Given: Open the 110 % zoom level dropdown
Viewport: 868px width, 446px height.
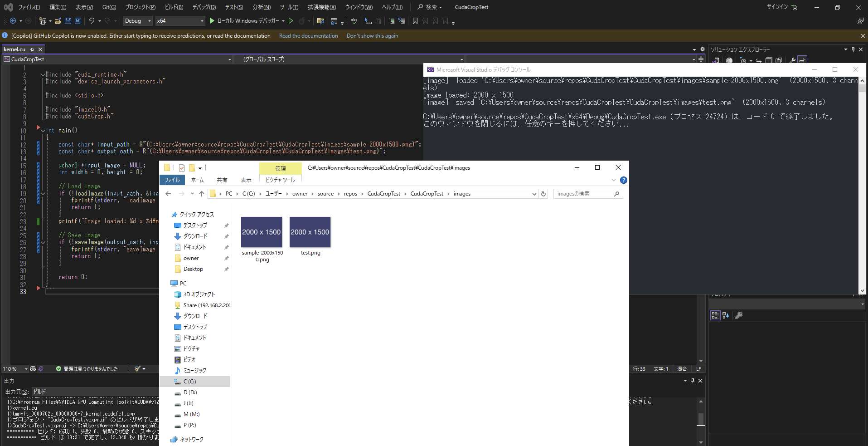Looking at the screenshot, I should point(15,369).
